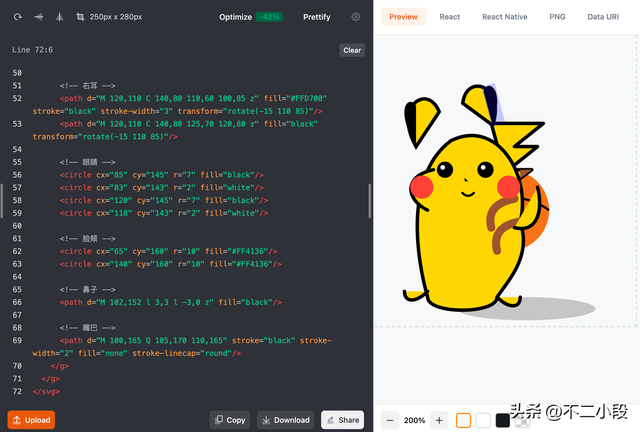
Task: Click the path M 100,165 mouth line
Action: 182,347
